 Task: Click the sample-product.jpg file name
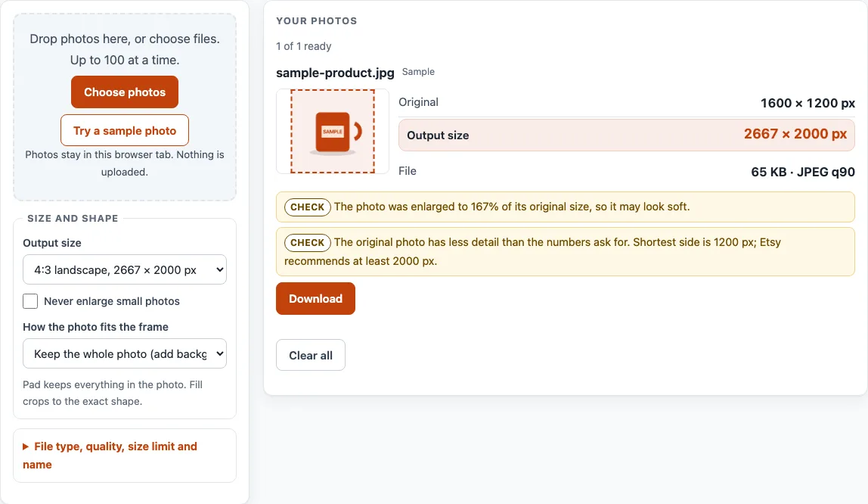(x=335, y=73)
